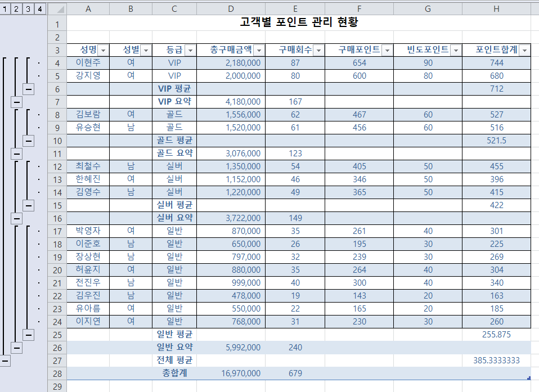The image size is (539, 392).
Task: Select column A header
Action: point(88,9)
